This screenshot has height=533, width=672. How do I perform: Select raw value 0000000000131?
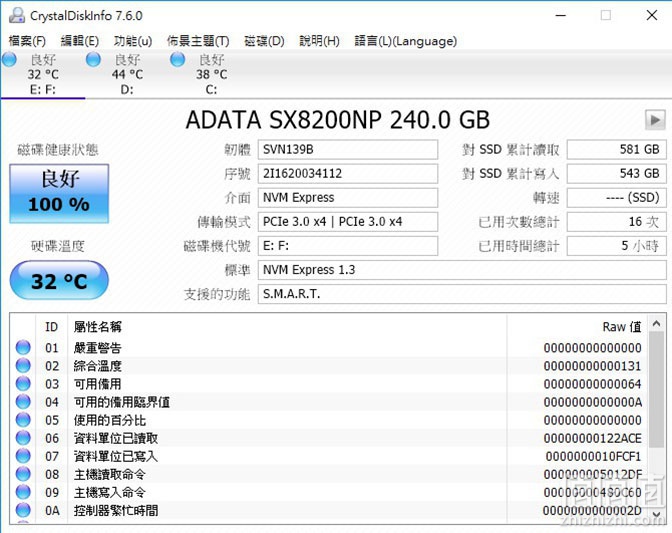[592, 366]
